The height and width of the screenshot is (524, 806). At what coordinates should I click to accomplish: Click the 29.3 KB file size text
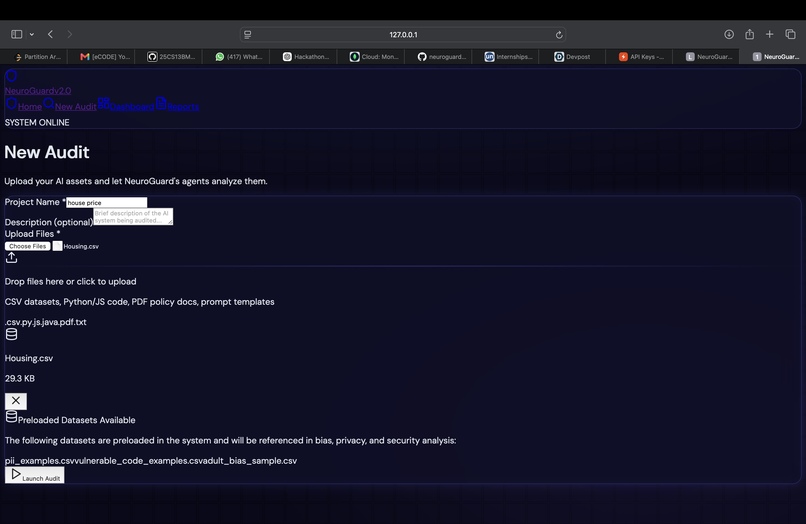click(20, 378)
